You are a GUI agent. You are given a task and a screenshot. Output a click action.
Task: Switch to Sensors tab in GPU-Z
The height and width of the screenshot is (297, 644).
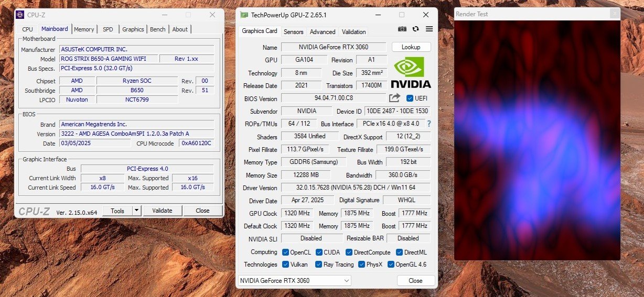pos(294,31)
